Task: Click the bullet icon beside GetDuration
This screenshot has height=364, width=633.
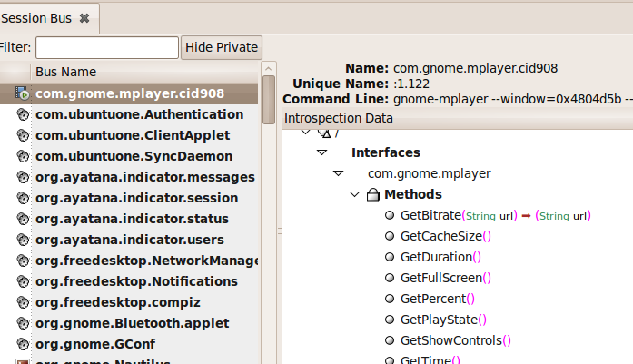Action: 390,257
